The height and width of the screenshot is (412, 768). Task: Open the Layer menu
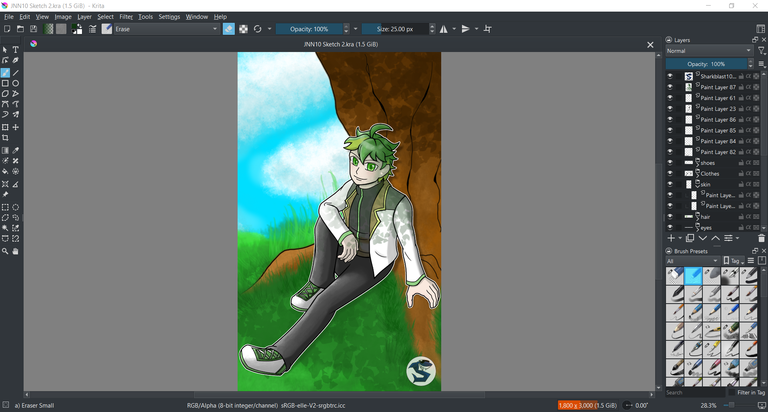tap(84, 17)
